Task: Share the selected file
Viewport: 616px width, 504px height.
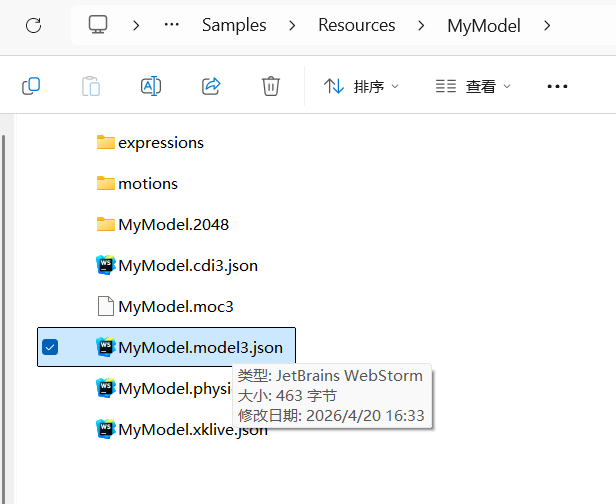Action: click(211, 86)
